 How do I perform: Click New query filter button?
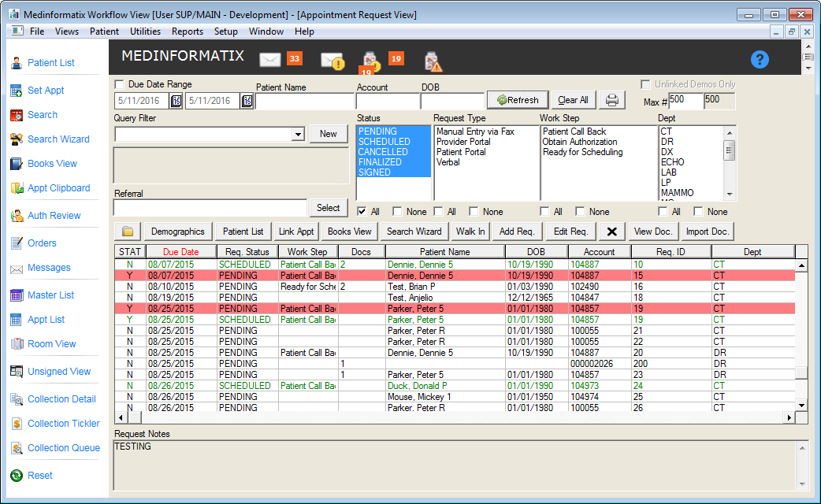pos(329,134)
